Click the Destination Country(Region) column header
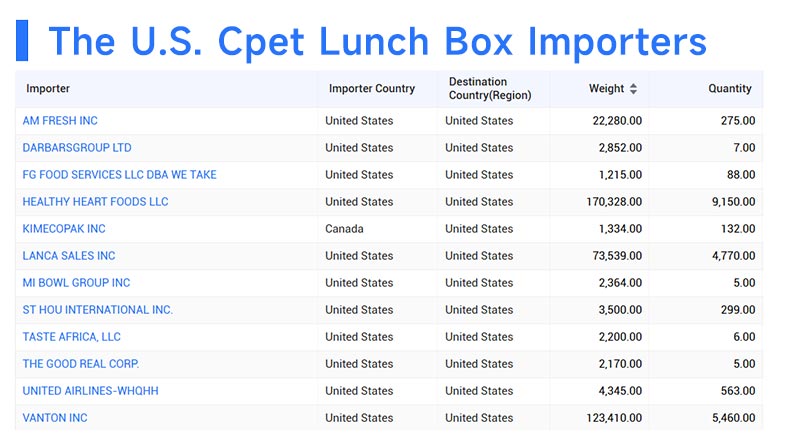This screenshot has height=436, width=790. tap(490, 89)
